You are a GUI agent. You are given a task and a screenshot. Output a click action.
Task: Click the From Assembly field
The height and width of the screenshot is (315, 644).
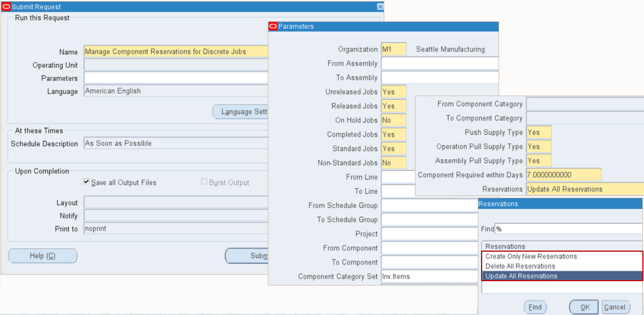(x=440, y=63)
